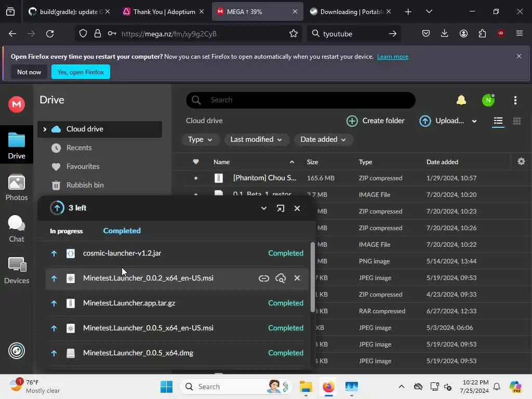Expand the transfers panel to full view
Viewport: 532px width, 399px height.
280,208
